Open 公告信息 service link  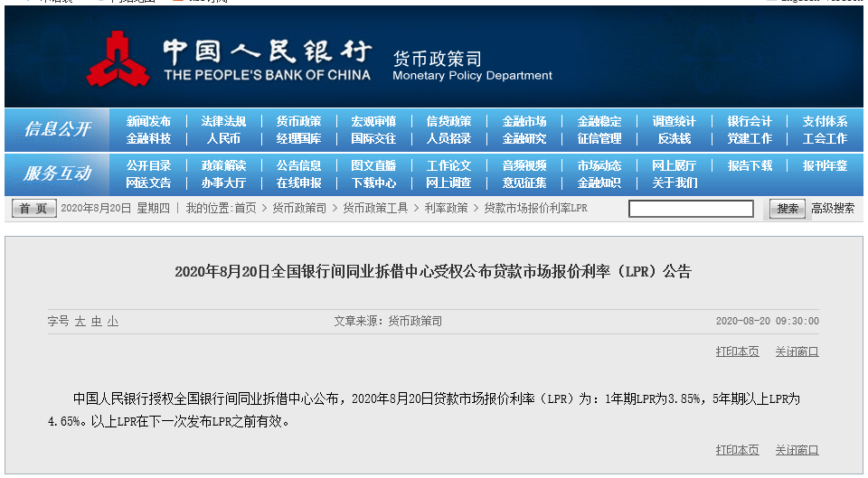click(x=298, y=165)
